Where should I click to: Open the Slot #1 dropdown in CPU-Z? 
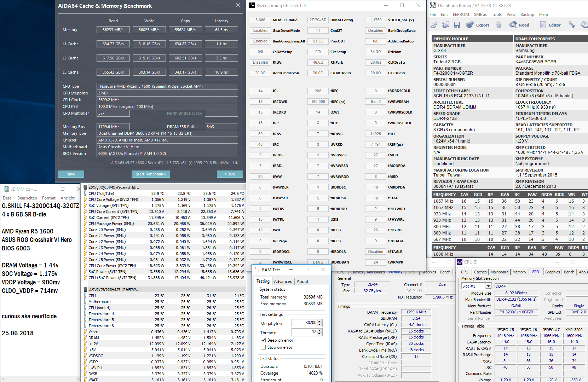[x=488, y=286]
